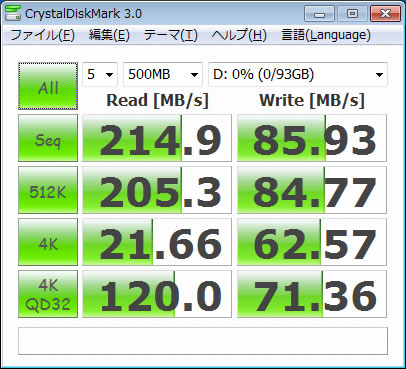This screenshot has width=406, height=369.
Task: Expand the test count dropdown showing 5
Action: click(x=100, y=74)
